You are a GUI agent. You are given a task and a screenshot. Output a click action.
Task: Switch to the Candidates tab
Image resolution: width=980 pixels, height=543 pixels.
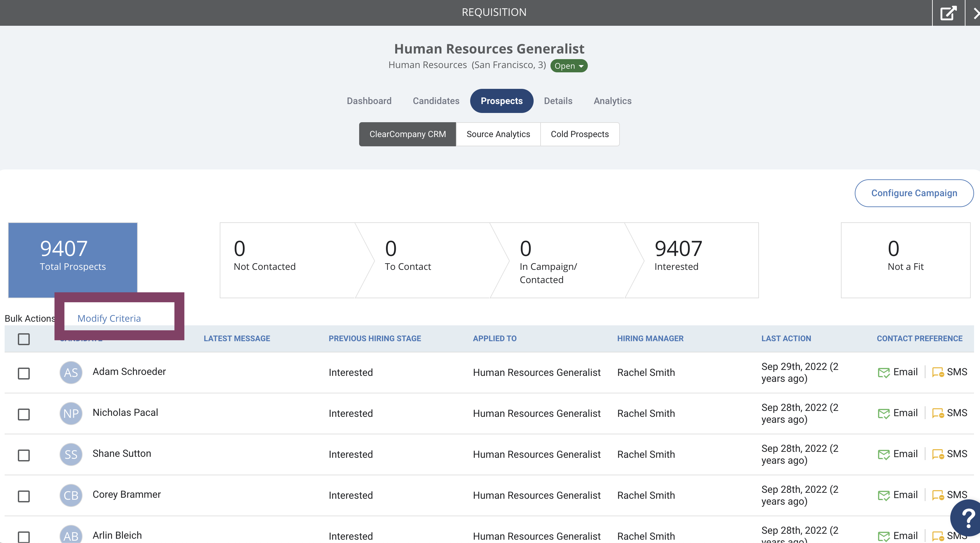[x=436, y=101]
